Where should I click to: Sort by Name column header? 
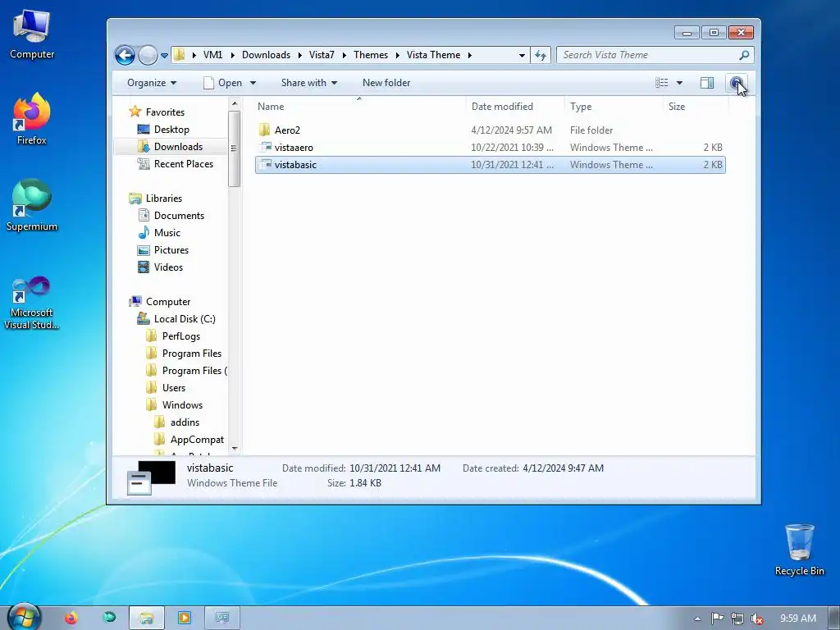[x=360, y=106]
